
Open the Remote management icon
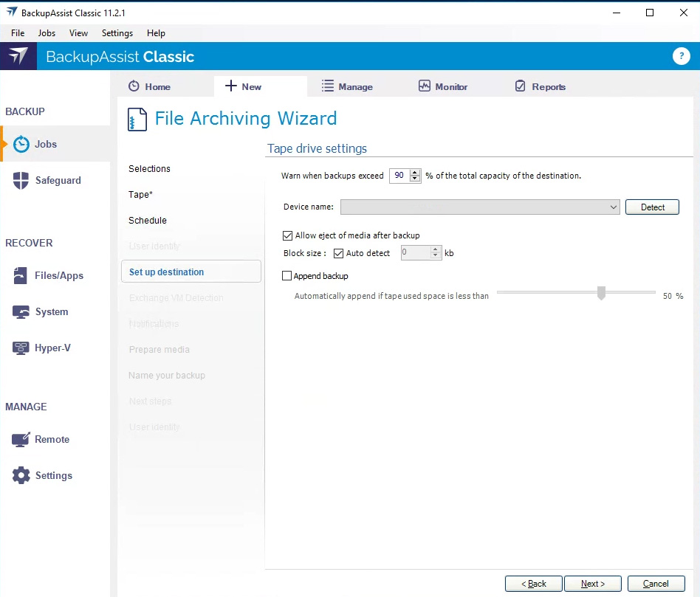coord(21,440)
